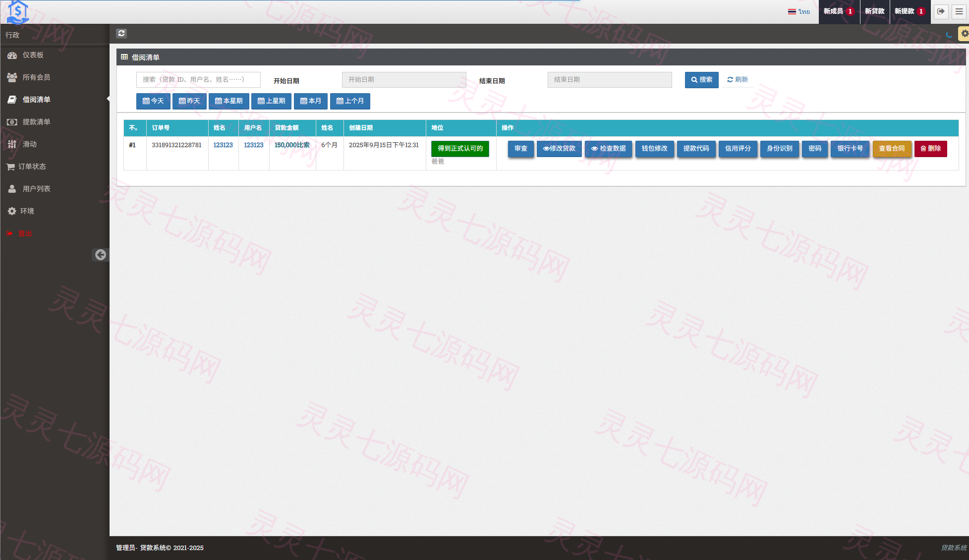
Task: Click the 银行卡号 button
Action: pyautogui.click(x=850, y=149)
